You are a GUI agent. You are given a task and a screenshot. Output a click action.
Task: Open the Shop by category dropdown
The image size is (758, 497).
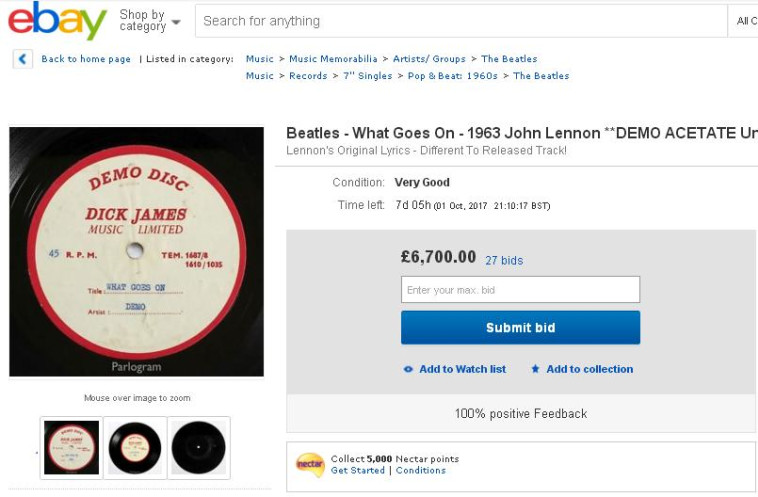pos(150,20)
